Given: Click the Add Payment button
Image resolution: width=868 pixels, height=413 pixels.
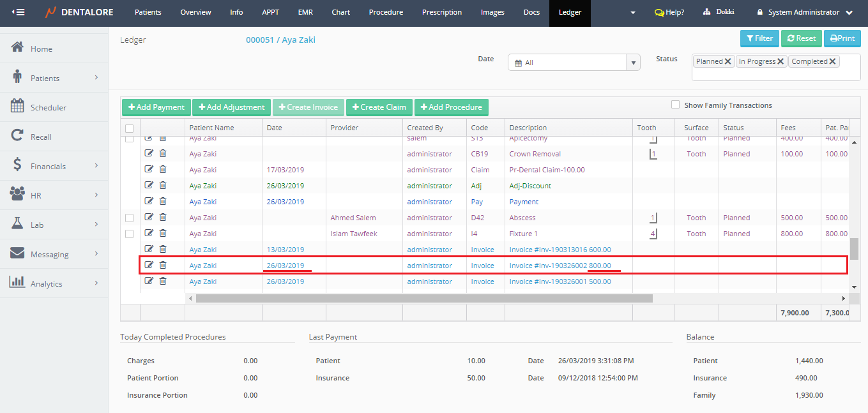Looking at the screenshot, I should (x=156, y=107).
